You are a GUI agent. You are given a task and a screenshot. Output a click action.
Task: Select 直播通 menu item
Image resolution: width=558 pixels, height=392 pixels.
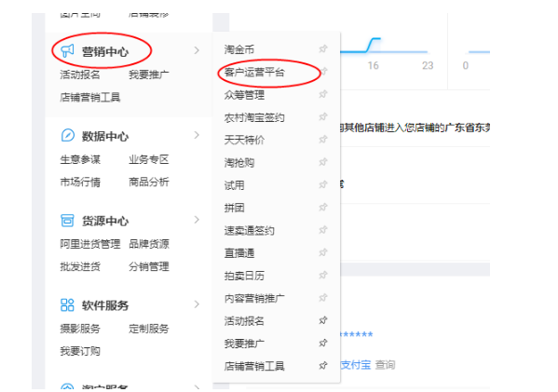pyautogui.click(x=239, y=253)
